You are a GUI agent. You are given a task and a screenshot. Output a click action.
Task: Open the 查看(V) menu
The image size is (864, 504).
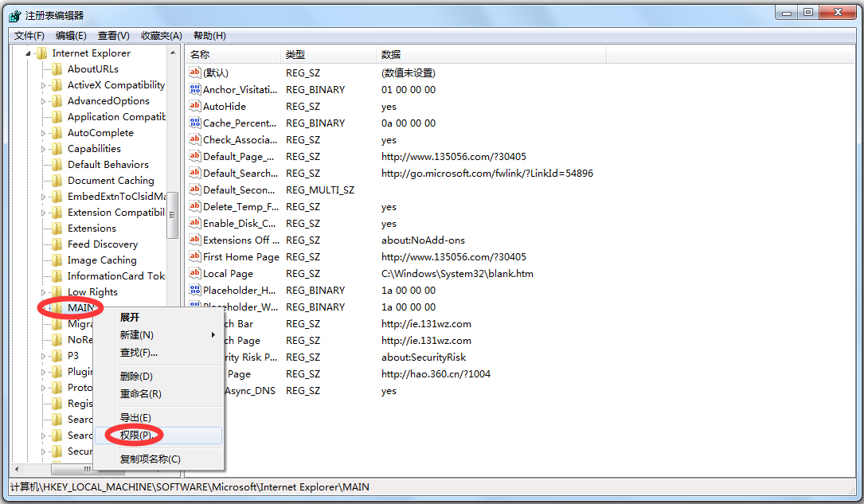[111, 35]
